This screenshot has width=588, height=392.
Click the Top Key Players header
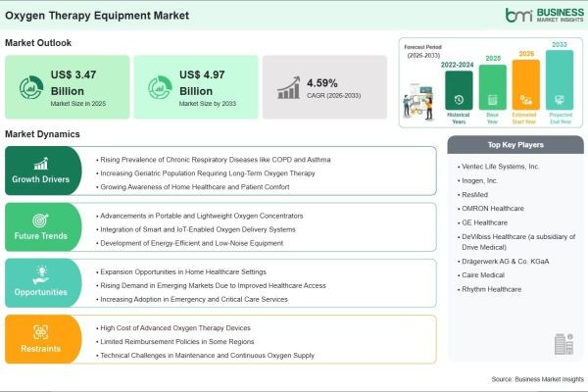(515, 145)
